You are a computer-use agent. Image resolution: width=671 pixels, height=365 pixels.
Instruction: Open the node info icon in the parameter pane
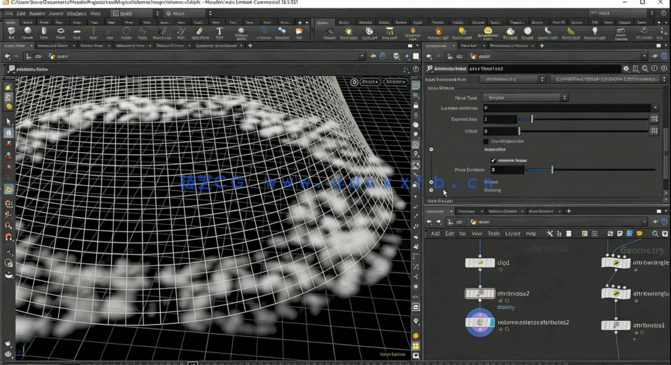(x=654, y=68)
